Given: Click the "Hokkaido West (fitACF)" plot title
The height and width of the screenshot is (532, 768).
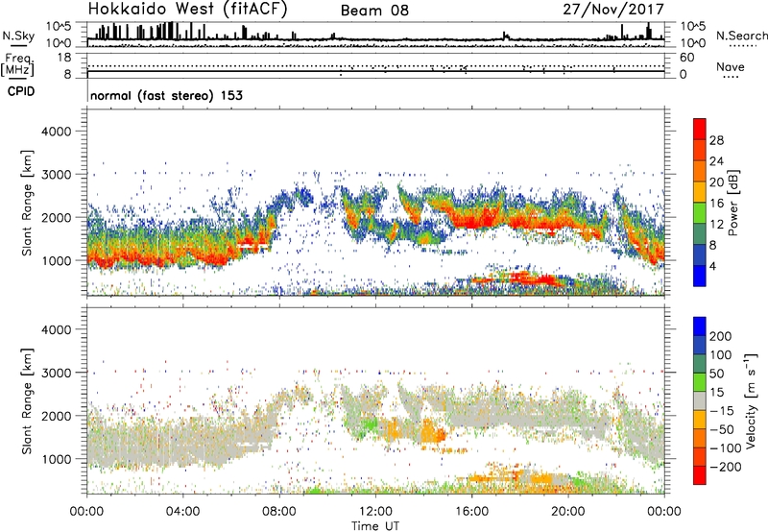Looking at the screenshot, I should point(187,10).
